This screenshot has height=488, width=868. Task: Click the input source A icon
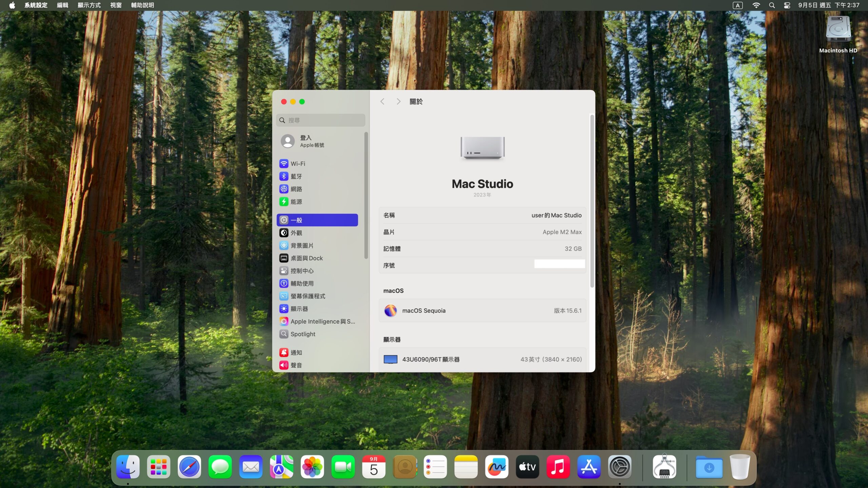point(738,5)
